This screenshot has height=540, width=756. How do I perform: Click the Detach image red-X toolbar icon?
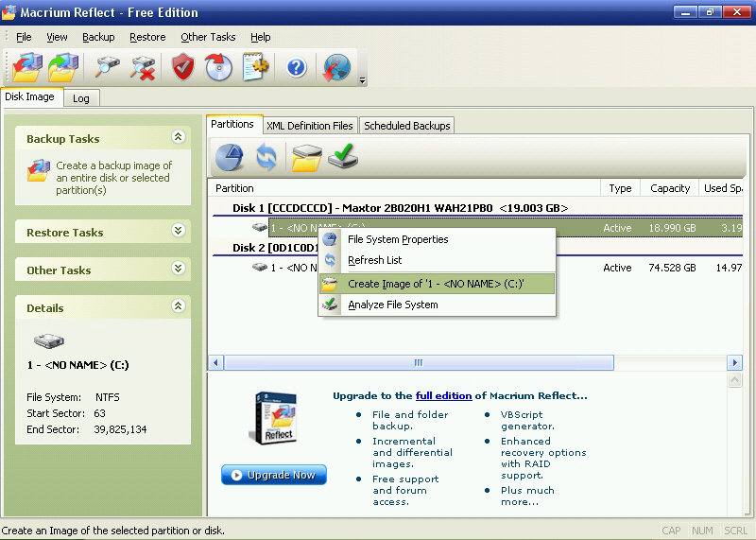coord(143,67)
